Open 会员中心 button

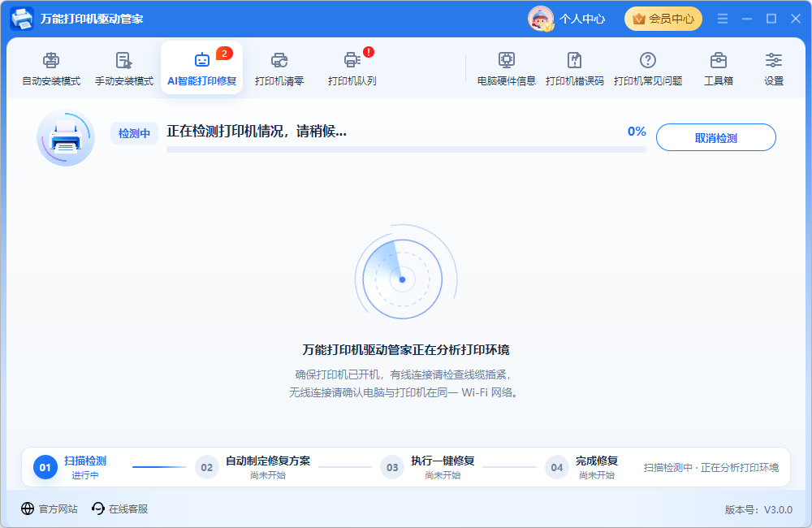[x=663, y=19]
